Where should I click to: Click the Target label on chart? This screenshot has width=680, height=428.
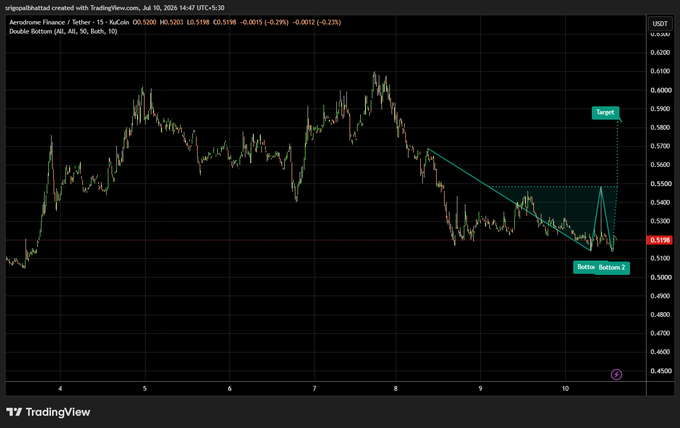605,112
